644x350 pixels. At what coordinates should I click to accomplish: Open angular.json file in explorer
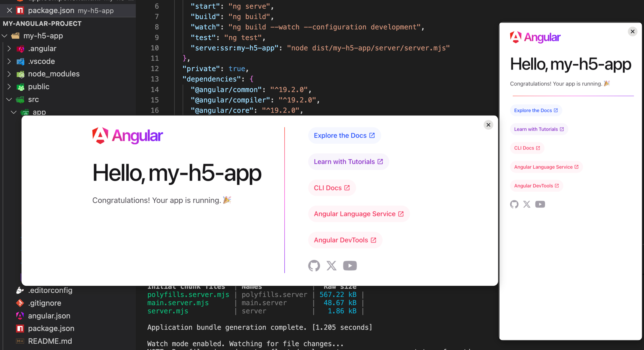[x=49, y=316]
